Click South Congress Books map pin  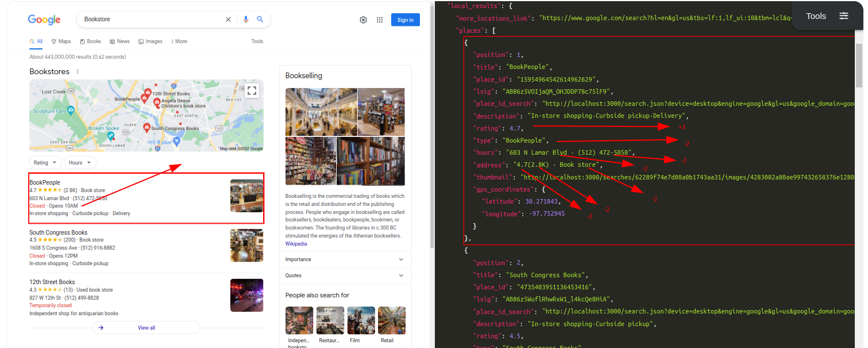pyautogui.click(x=146, y=128)
